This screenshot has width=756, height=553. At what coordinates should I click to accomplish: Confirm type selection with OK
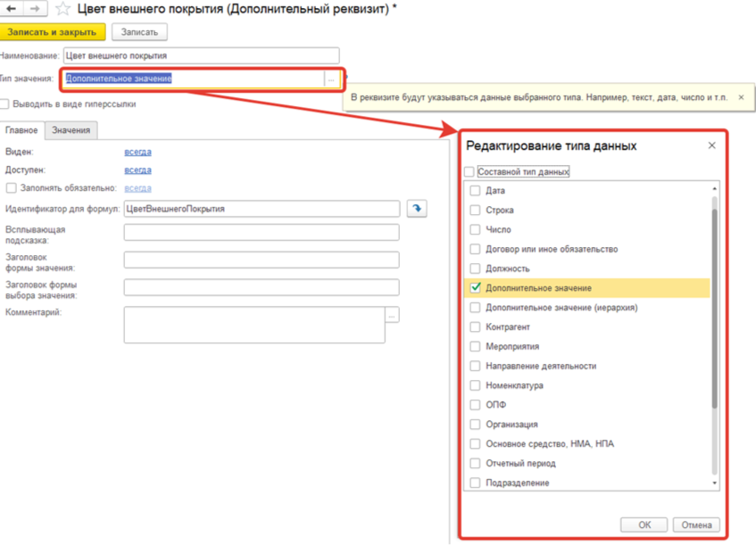(644, 525)
